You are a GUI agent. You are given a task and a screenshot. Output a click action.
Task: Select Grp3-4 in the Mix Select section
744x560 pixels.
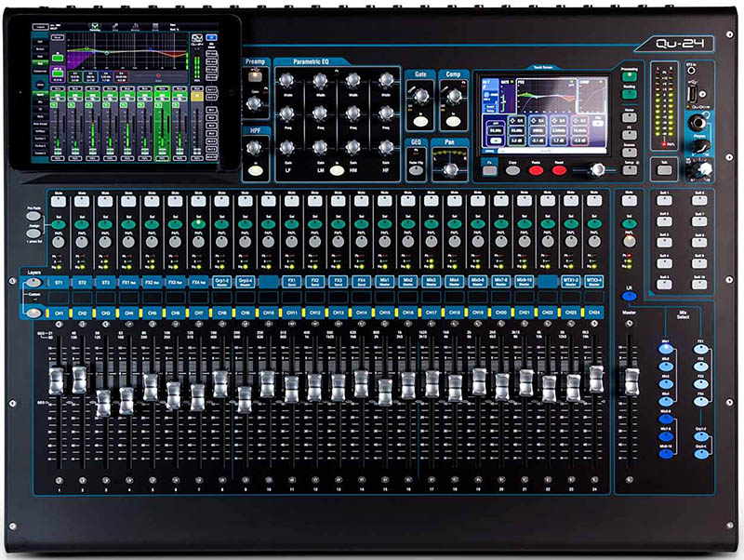(x=701, y=454)
